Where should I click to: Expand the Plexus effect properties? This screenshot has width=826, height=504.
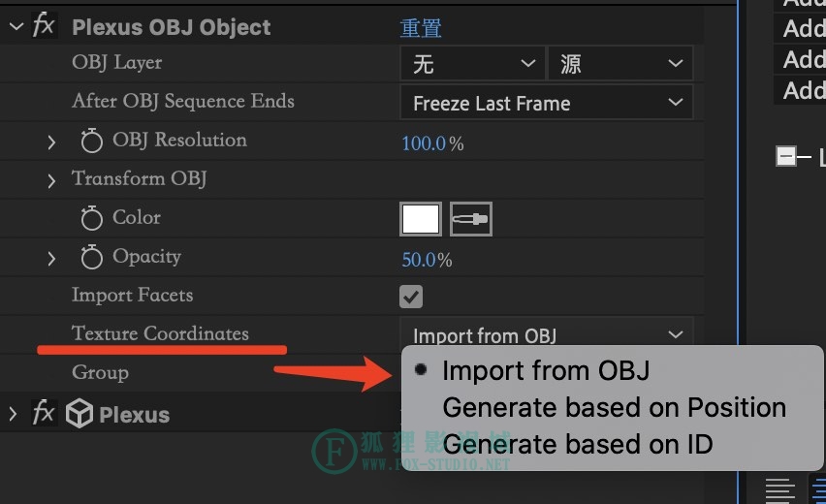(x=13, y=414)
